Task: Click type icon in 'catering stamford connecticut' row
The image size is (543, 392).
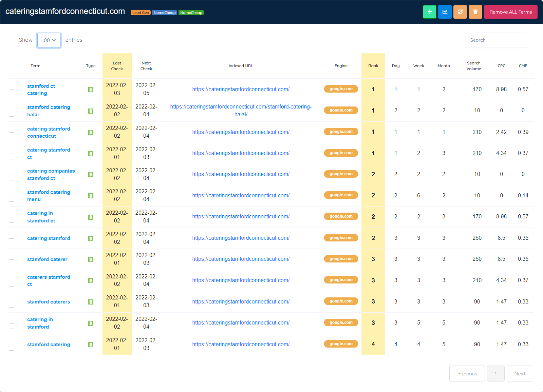Action: pos(91,132)
